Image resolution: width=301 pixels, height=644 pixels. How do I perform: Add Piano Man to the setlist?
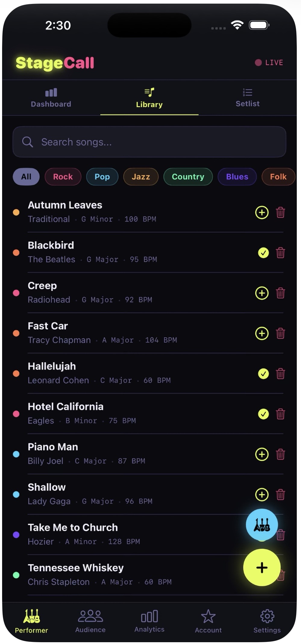[262, 454]
